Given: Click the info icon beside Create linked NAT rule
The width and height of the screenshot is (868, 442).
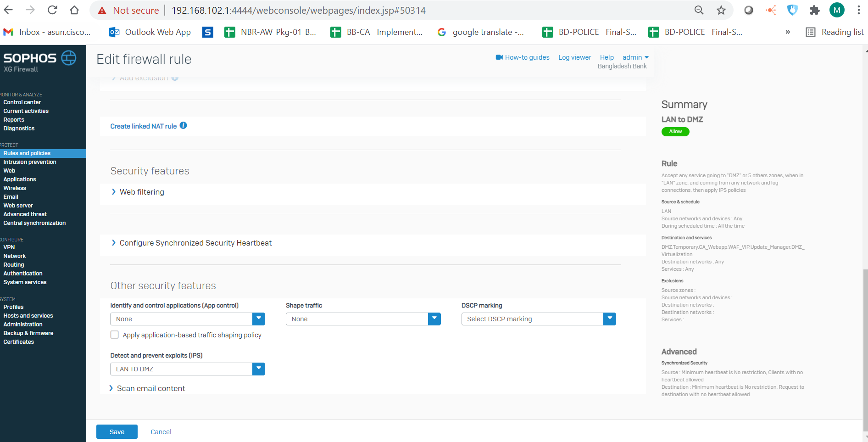Looking at the screenshot, I should pos(183,125).
